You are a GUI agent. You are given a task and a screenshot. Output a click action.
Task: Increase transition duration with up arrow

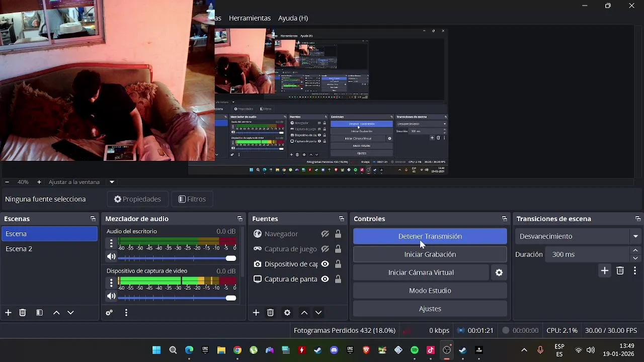[635, 250]
